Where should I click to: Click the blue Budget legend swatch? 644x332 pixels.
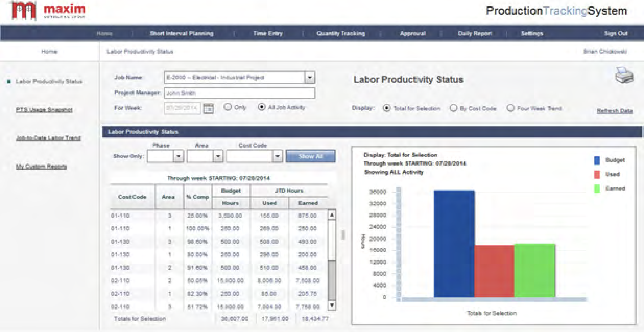click(597, 160)
